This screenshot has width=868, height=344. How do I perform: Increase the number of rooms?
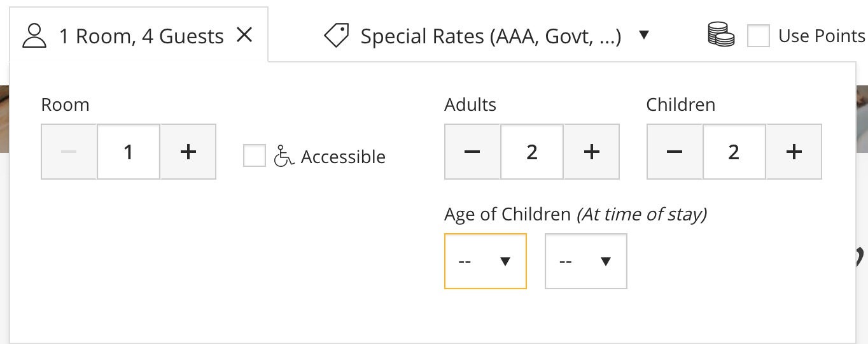pos(188,152)
